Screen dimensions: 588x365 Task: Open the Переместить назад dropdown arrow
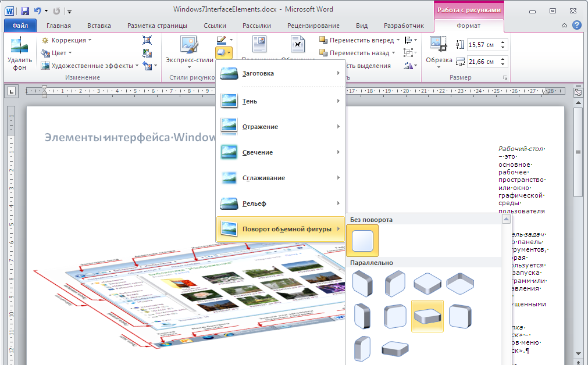393,53
